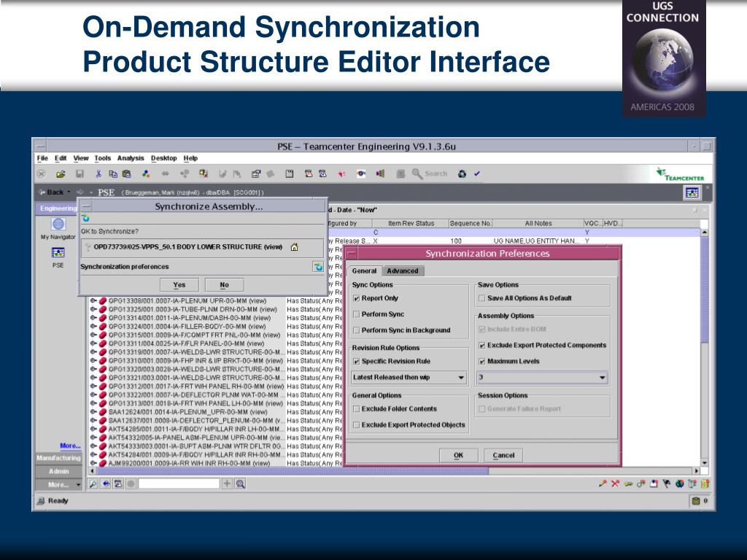Click the recycle refresh icon in toolbar

[x=462, y=174]
